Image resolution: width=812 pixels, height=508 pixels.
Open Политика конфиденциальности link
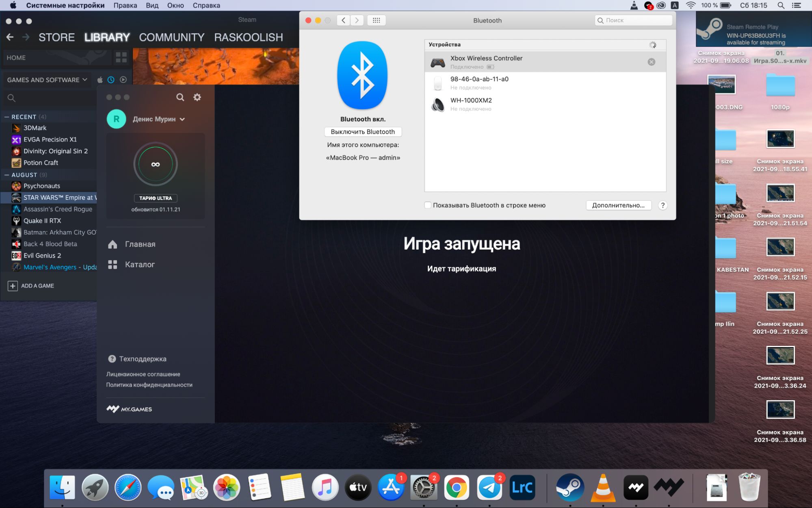[x=149, y=385]
